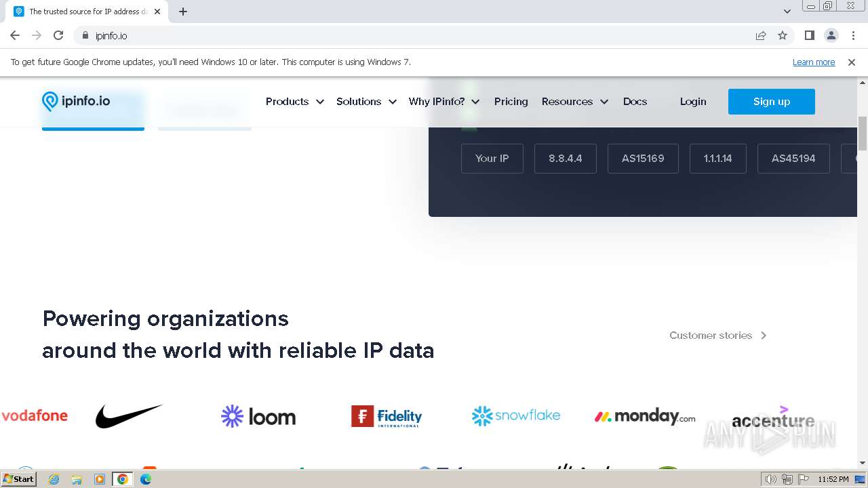
Task: Open Chrome's three-dot menu
Action: point(853,35)
